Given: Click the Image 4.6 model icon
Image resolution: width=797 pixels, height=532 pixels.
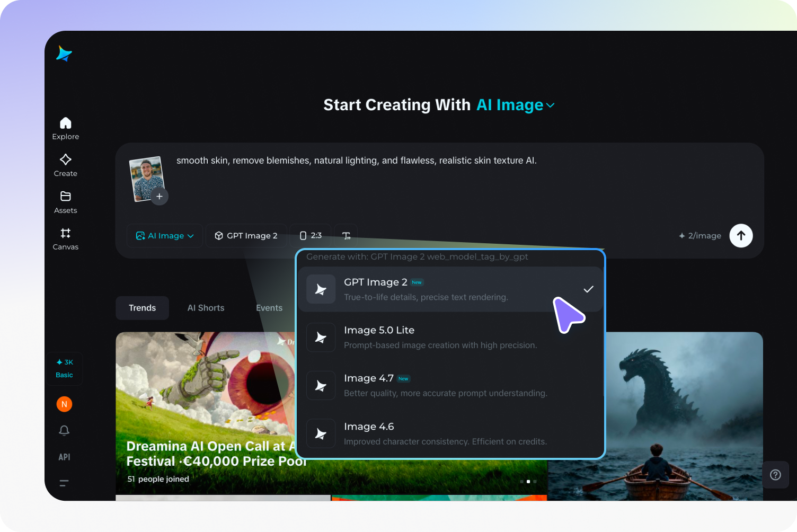Looking at the screenshot, I should (x=321, y=433).
